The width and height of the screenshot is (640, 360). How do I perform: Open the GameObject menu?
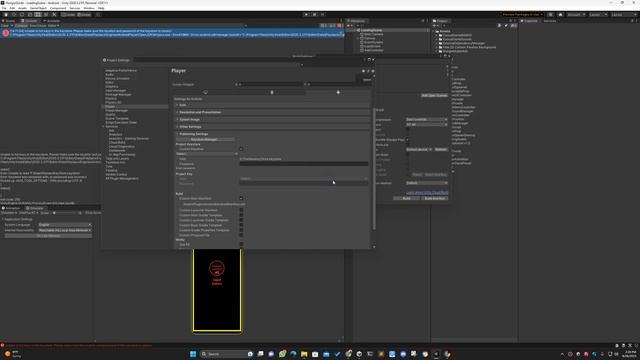pyautogui.click(x=38, y=8)
